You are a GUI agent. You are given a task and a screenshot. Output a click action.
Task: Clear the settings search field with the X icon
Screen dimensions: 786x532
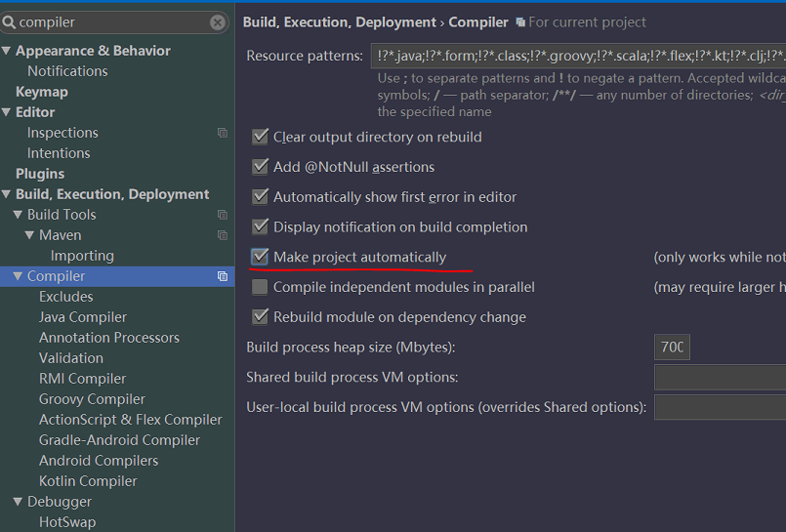pos(217,22)
